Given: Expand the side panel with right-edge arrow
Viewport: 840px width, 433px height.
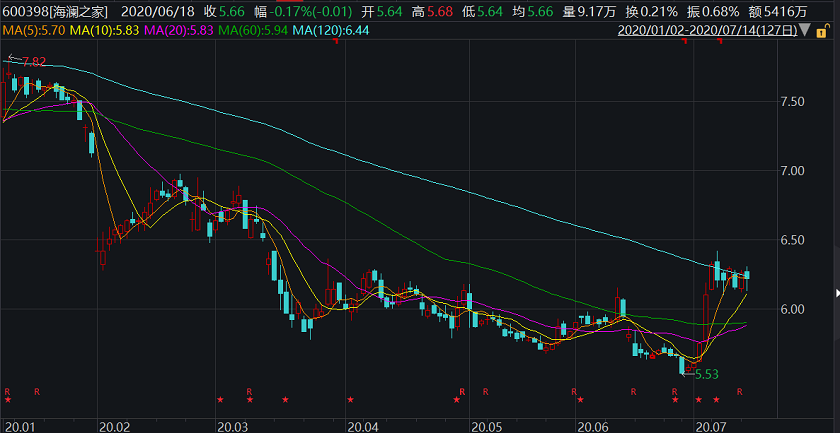Looking at the screenshot, I should point(836,294).
